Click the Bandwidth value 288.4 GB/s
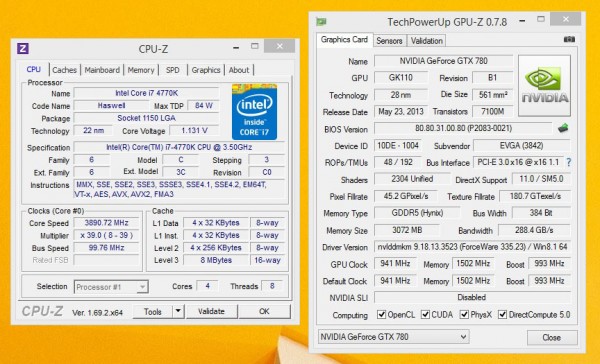 pyautogui.click(x=534, y=230)
